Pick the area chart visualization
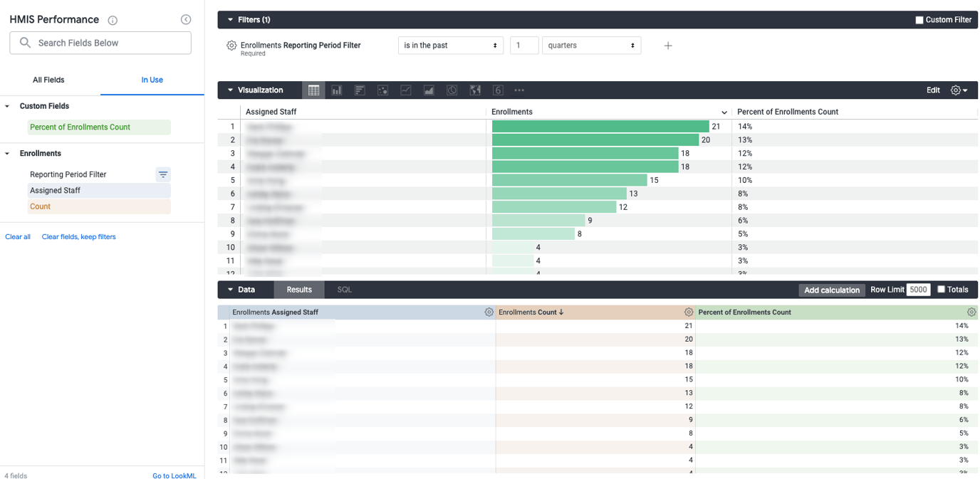 [x=429, y=90]
